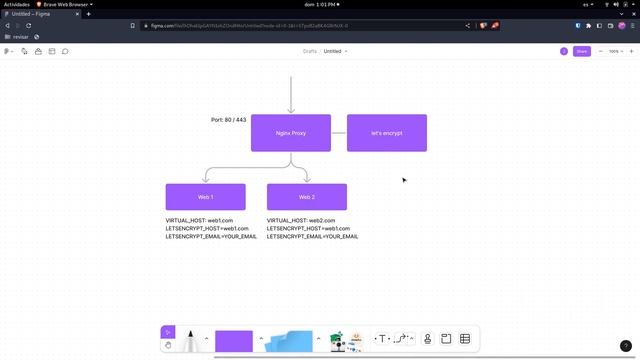Switch to the Untitled – Figma tab
Screen dimensions: 640x360
[x=41, y=14]
